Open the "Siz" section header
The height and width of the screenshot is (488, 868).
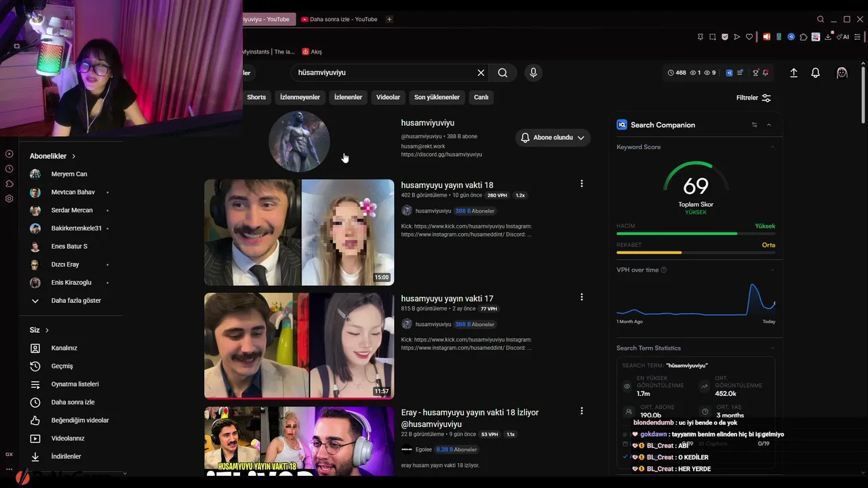[39, 330]
